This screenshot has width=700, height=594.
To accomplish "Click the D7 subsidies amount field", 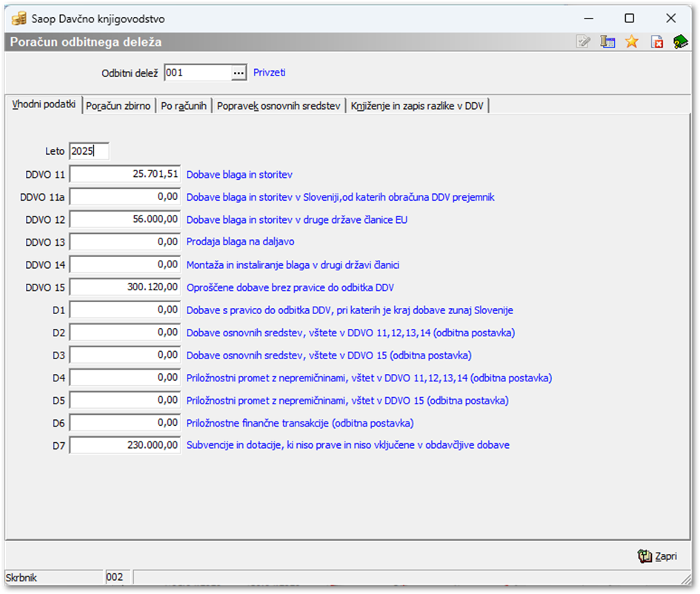I will [125, 445].
